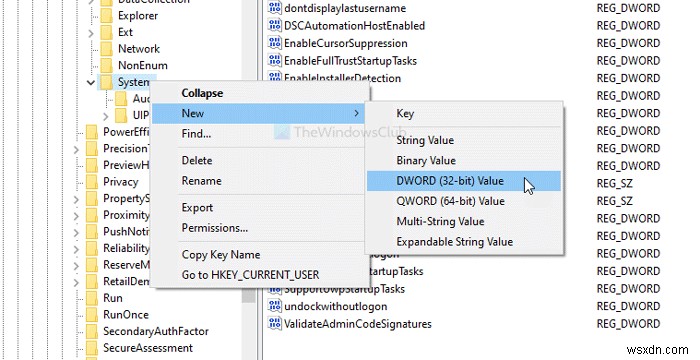Viewport: 700px width, 360px height.
Task: Click the Privacy folder icon
Action: (92, 182)
